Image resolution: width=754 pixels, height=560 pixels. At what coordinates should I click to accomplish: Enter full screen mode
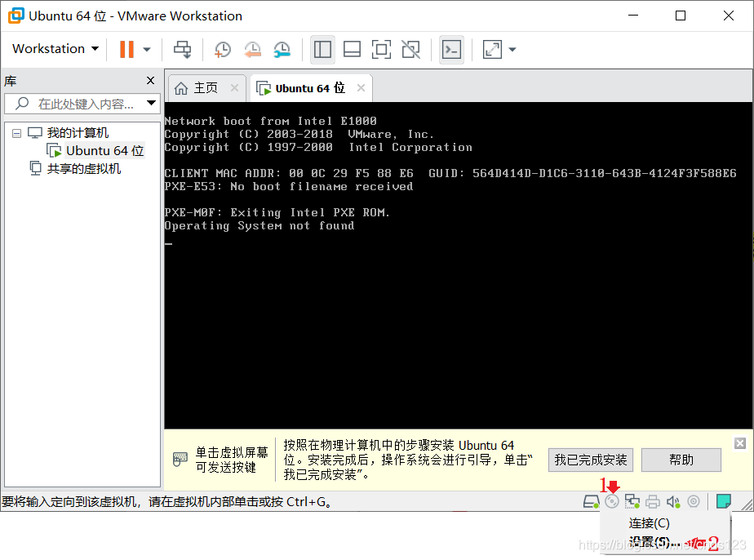381,49
